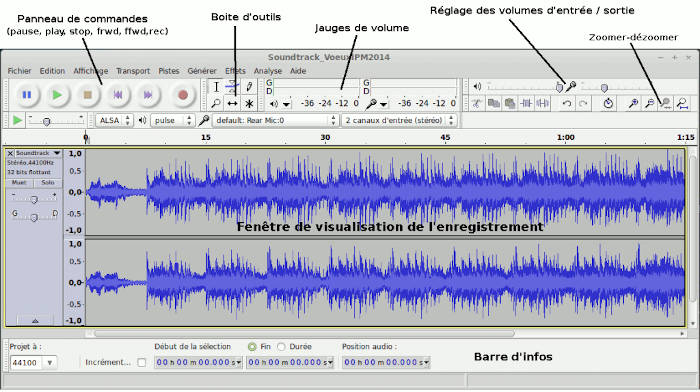Click the Fit Project zoom icon

[682, 104]
